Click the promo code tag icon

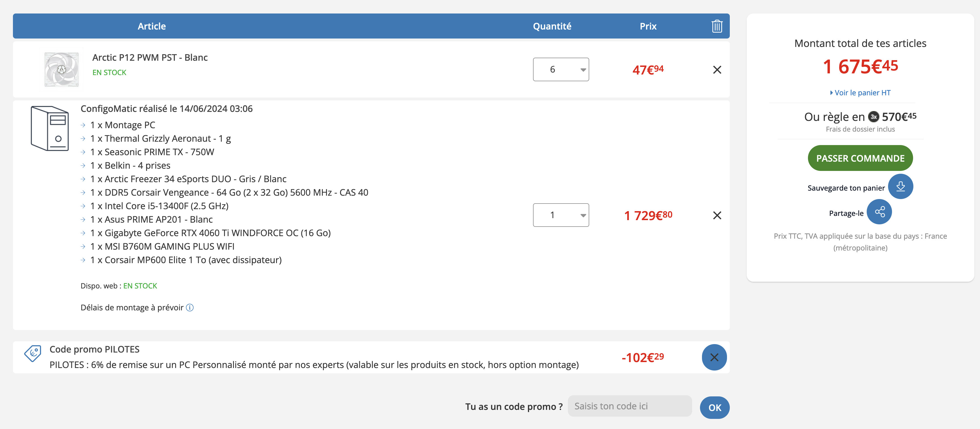[33, 353]
